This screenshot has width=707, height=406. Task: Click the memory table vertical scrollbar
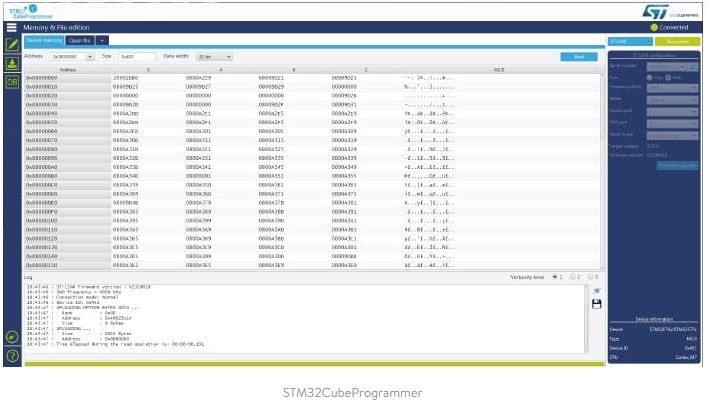coord(602,171)
